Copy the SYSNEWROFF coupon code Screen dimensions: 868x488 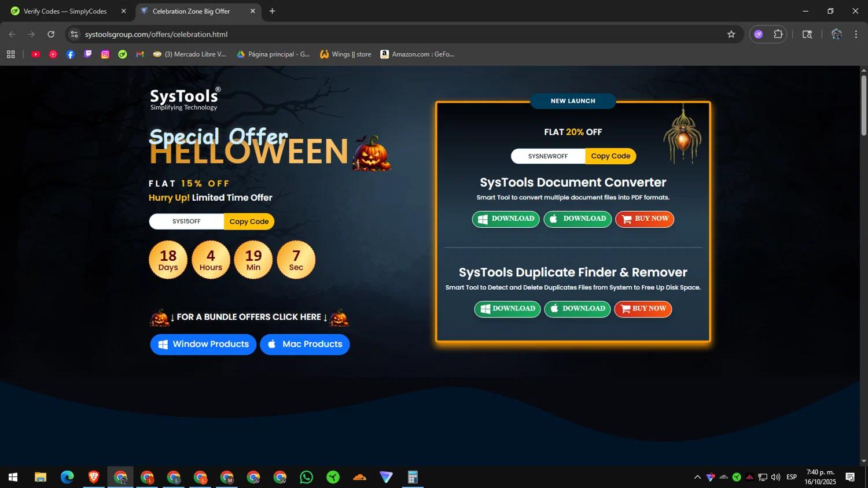610,156
